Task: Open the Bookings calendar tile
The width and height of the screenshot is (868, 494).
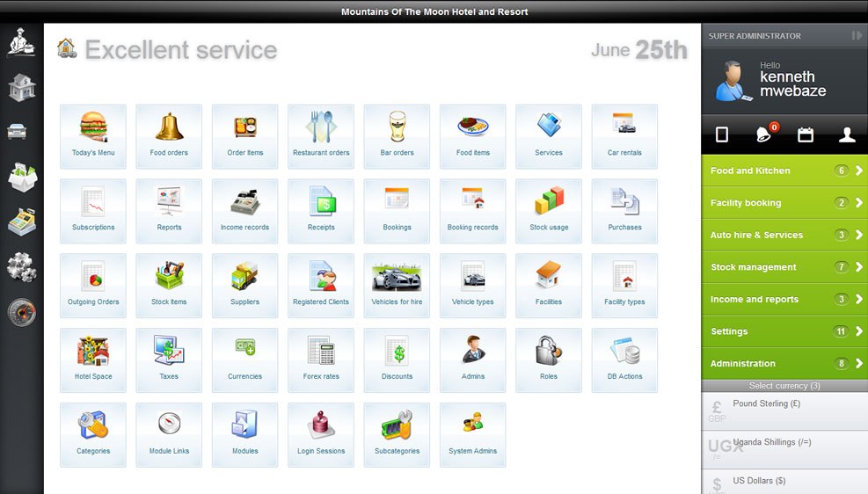Action: click(397, 211)
